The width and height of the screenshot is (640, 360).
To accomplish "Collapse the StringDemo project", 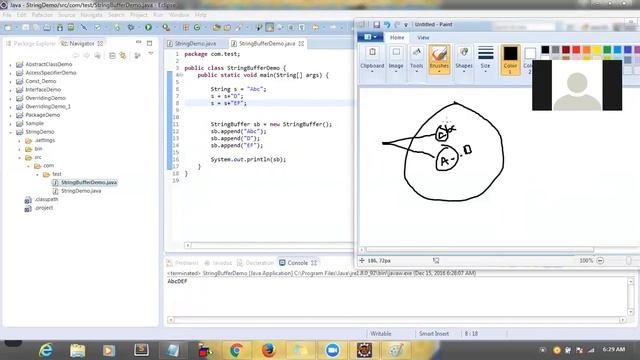I will [x=11, y=132].
